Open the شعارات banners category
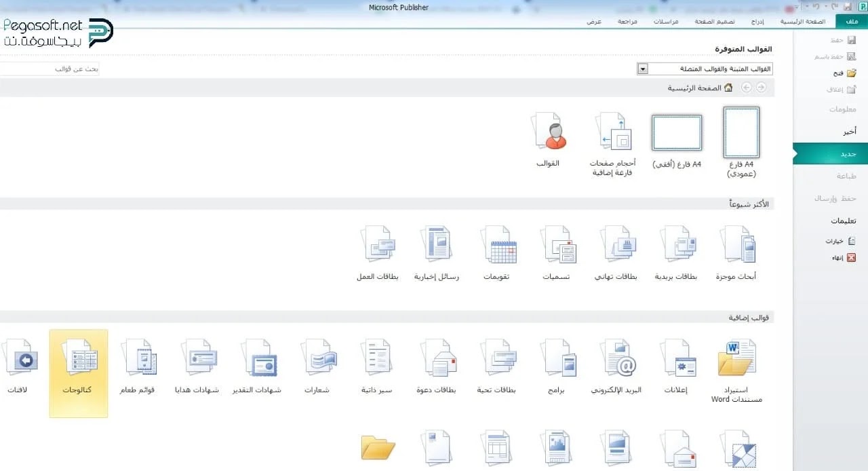Image resolution: width=868 pixels, height=471 pixels. coord(317,366)
